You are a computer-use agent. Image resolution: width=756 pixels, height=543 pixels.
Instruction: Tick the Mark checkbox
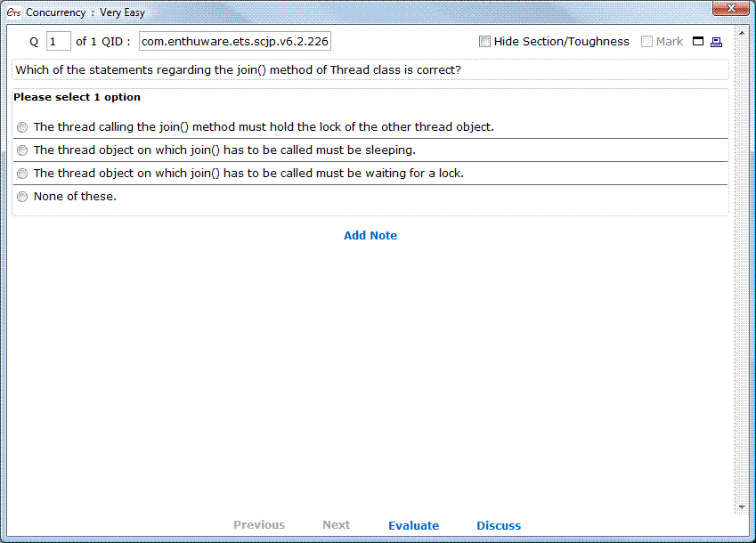pyautogui.click(x=647, y=42)
